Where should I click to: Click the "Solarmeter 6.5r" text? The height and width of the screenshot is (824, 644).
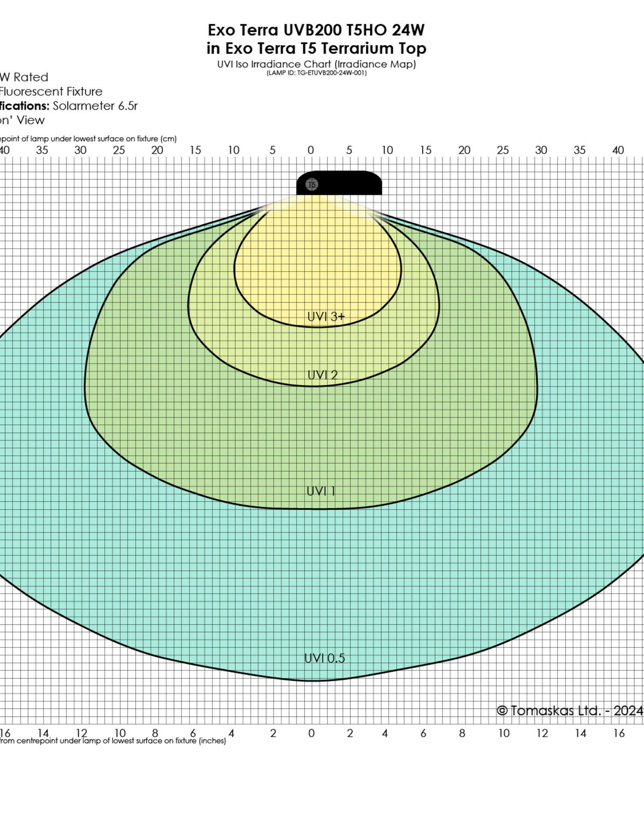[95, 106]
